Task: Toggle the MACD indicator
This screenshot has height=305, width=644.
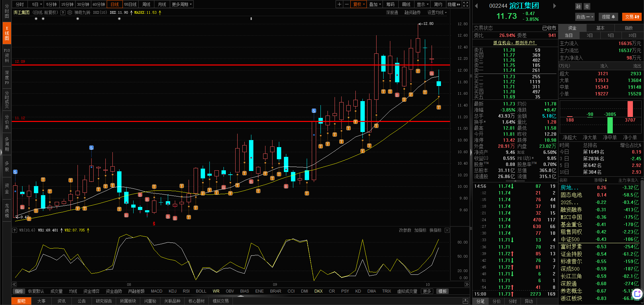Action: (x=156, y=291)
